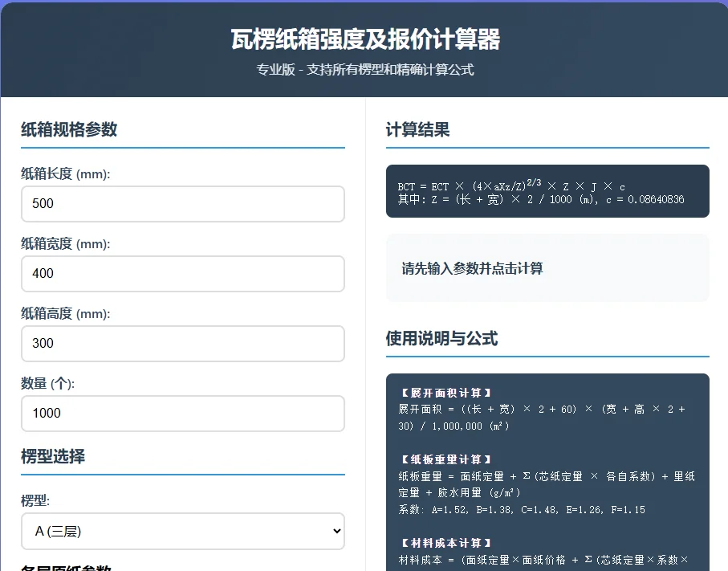Click the 【纸板重量计算】 heading
The image size is (728, 571).
coord(445,459)
